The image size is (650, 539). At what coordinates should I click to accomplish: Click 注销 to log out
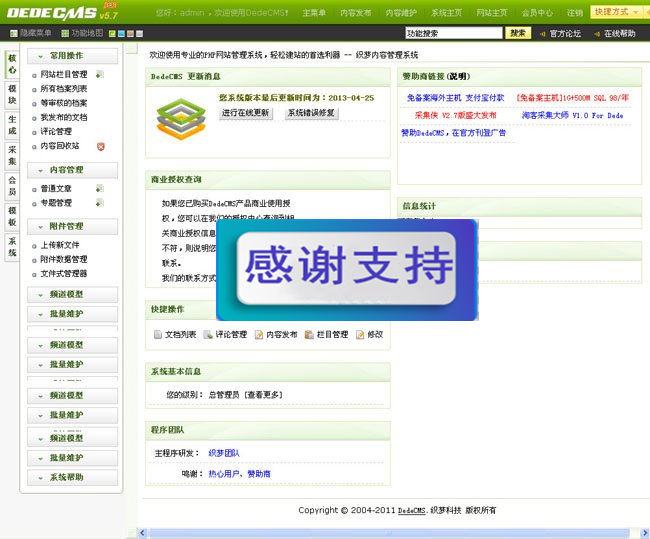pos(575,13)
